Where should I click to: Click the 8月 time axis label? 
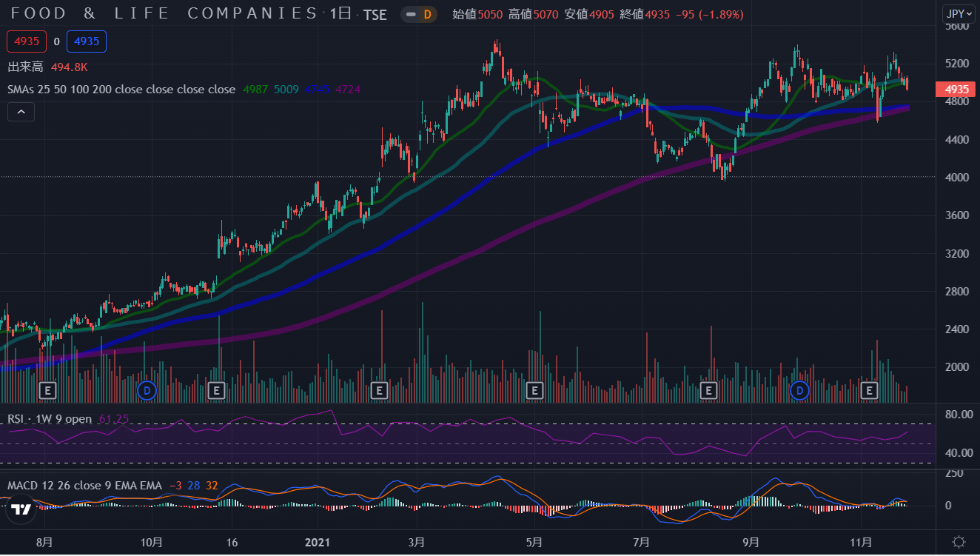[44, 542]
